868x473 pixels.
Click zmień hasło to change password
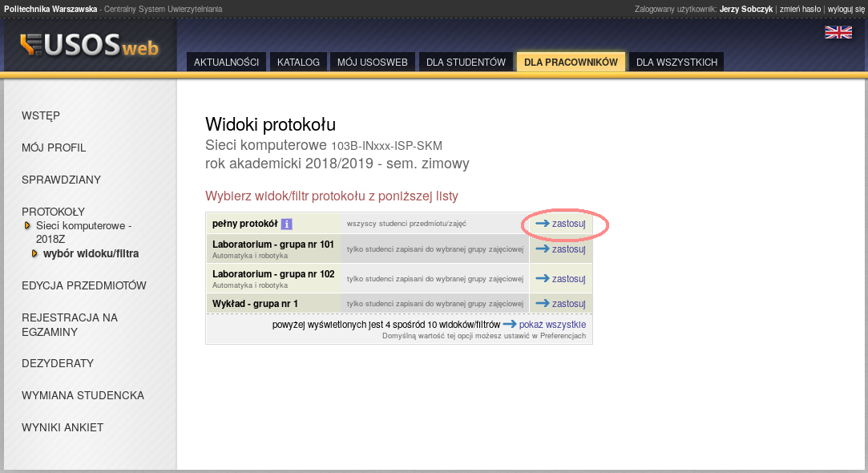point(800,9)
